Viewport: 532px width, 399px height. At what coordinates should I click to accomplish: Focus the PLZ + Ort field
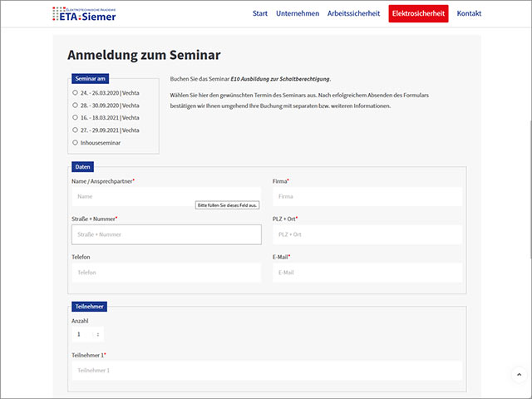pyautogui.click(x=367, y=234)
